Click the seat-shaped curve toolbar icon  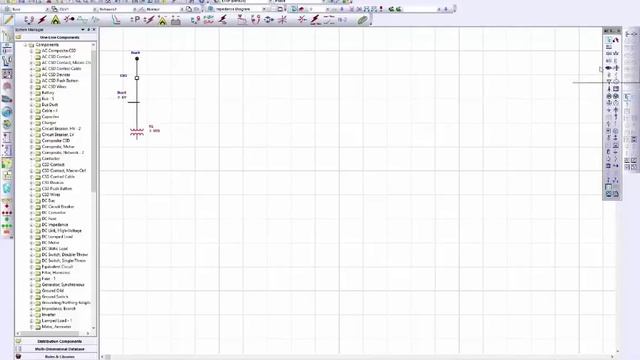click(116, 20)
